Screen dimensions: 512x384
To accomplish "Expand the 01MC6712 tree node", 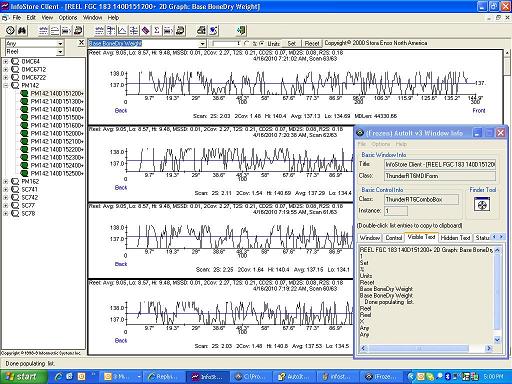I will [x=6, y=69].
